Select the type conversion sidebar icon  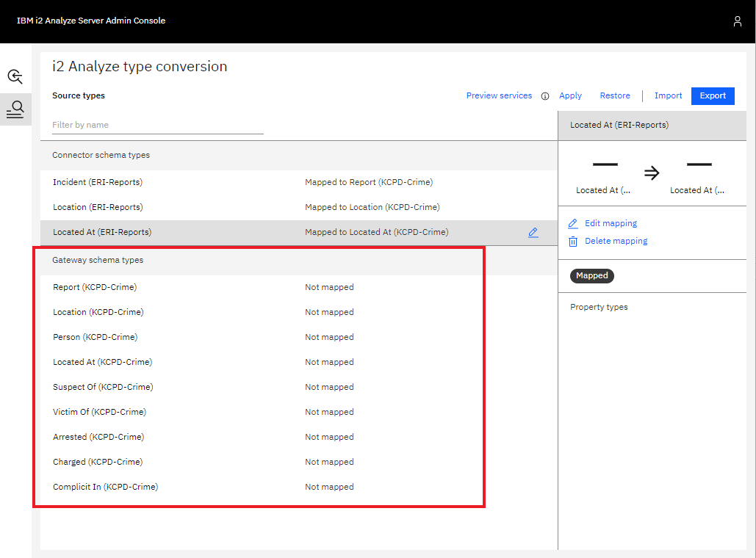point(15,109)
